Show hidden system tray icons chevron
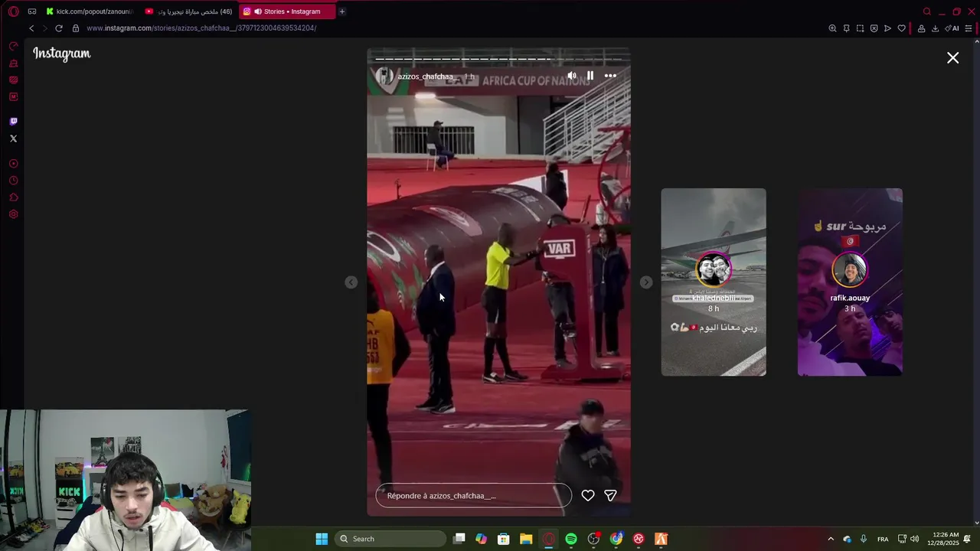980x551 pixels. click(831, 539)
